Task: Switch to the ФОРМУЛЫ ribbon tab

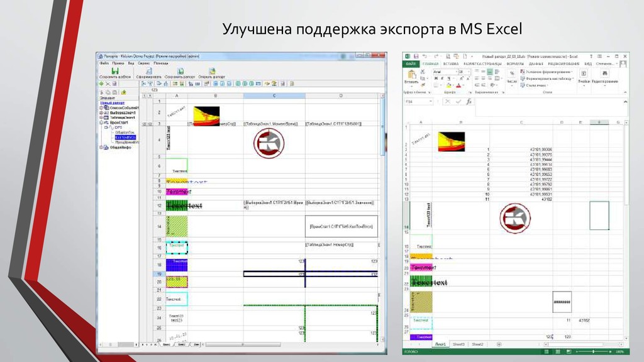Action: click(515, 64)
